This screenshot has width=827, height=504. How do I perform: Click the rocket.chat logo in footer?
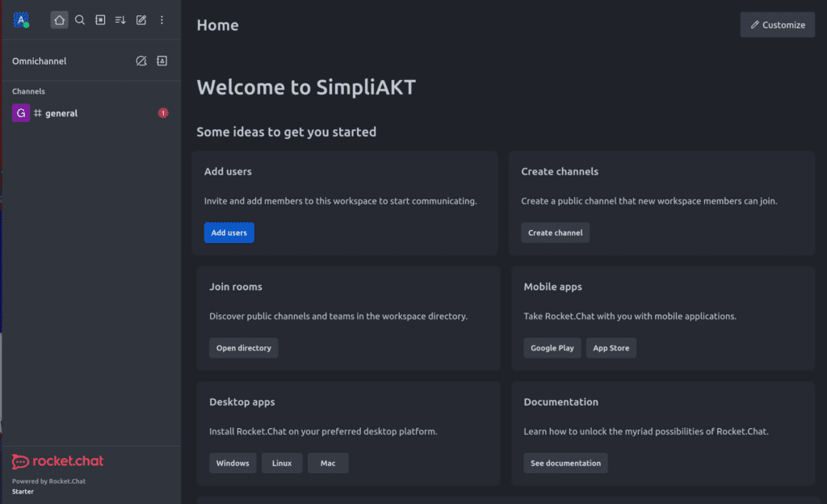click(57, 462)
